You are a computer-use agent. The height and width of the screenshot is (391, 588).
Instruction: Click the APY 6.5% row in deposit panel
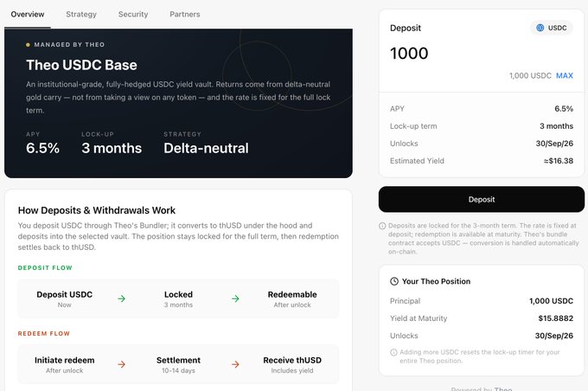click(x=482, y=109)
